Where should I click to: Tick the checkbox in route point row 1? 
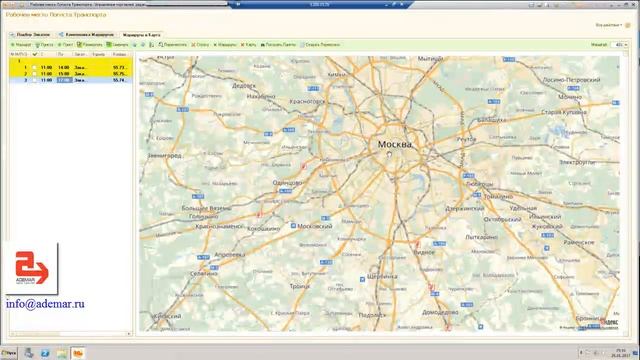coord(34,67)
